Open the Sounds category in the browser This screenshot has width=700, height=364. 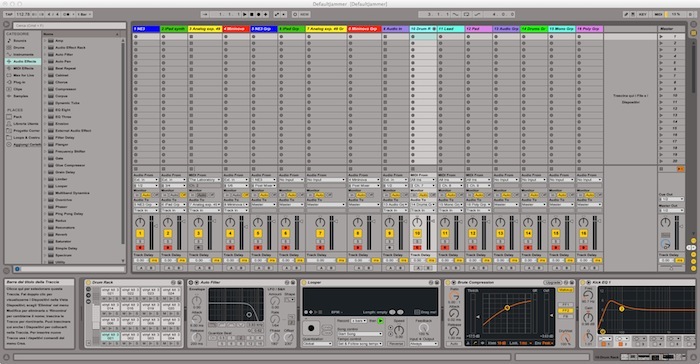[x=20, y=41]
